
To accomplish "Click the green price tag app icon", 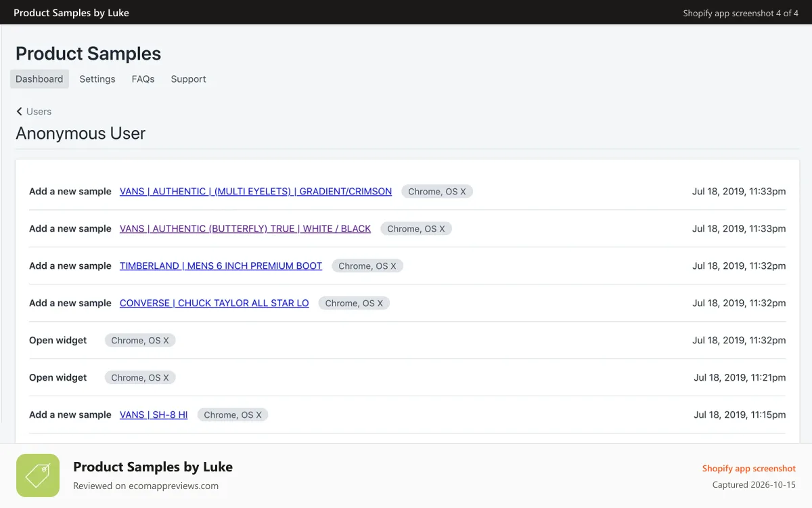I will (38, 475).
